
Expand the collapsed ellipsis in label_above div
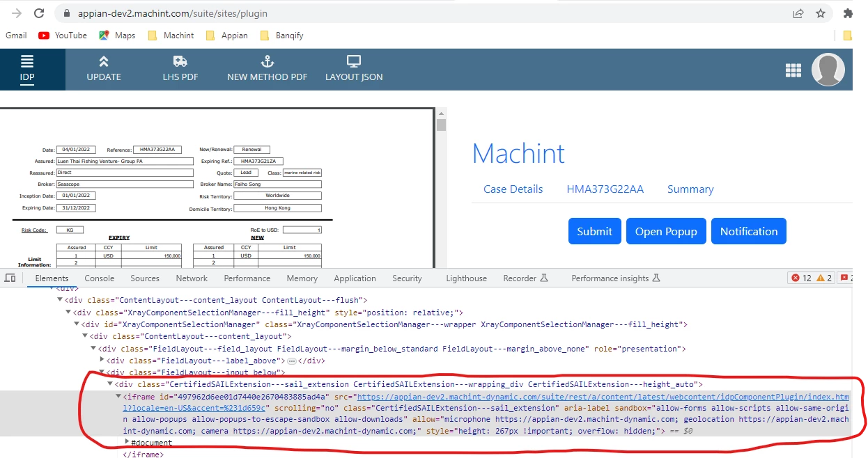[292, 361]
